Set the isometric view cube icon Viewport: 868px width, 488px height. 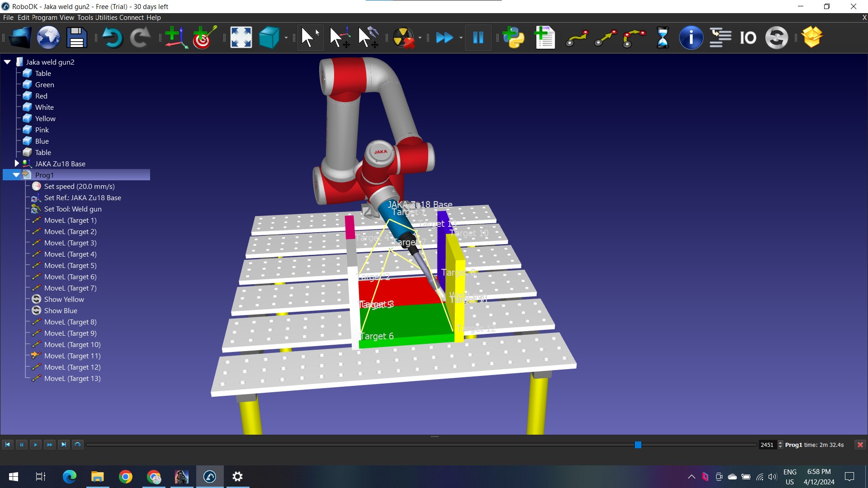click(x=269, y=38)
